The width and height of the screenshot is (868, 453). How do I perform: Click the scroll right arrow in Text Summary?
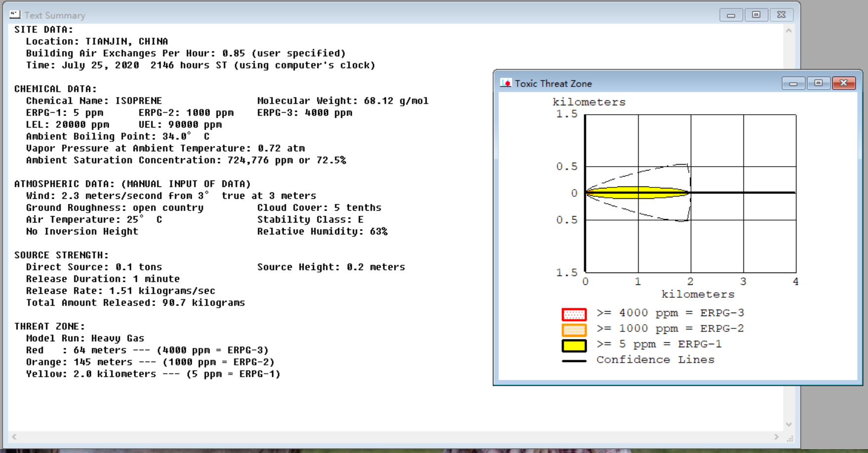[777, 437]
